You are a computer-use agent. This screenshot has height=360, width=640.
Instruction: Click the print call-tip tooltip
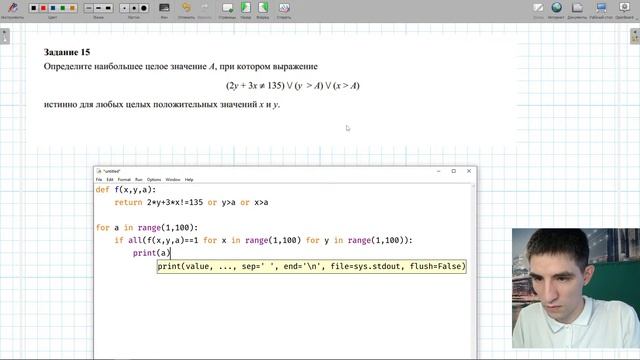tap(311, 266)
